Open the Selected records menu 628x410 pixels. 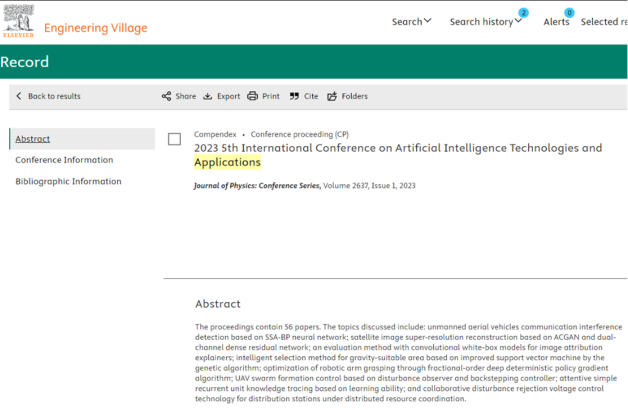pos(604,22)
